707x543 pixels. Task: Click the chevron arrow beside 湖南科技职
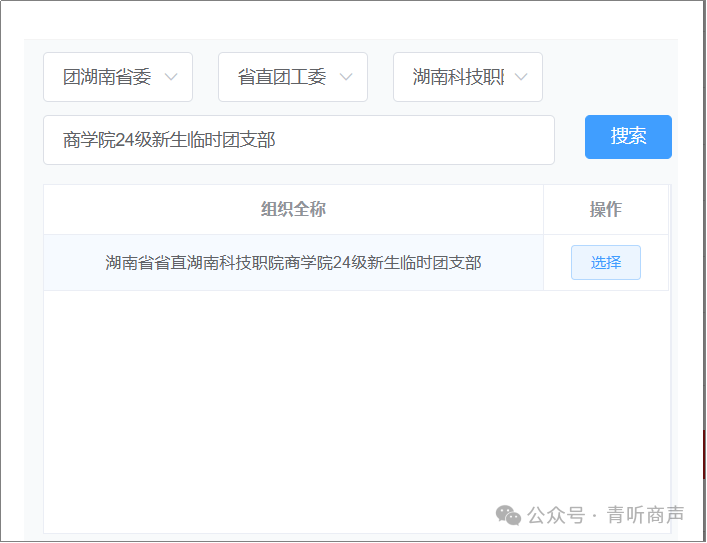tap(521, 78)
